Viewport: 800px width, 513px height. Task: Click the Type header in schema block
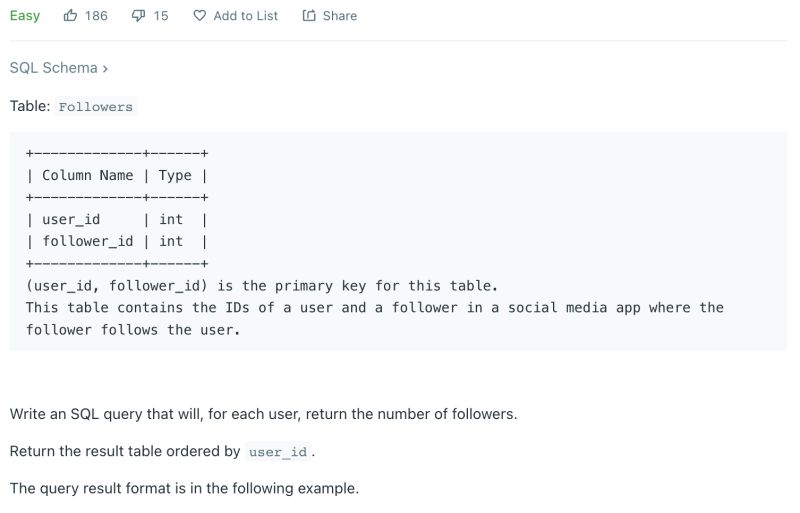coord(175,176)
